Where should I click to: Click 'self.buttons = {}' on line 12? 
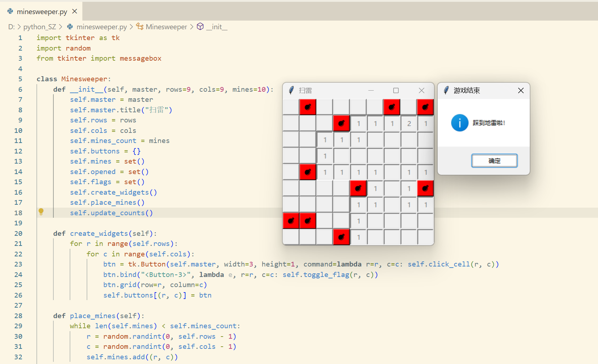(105, 151)
